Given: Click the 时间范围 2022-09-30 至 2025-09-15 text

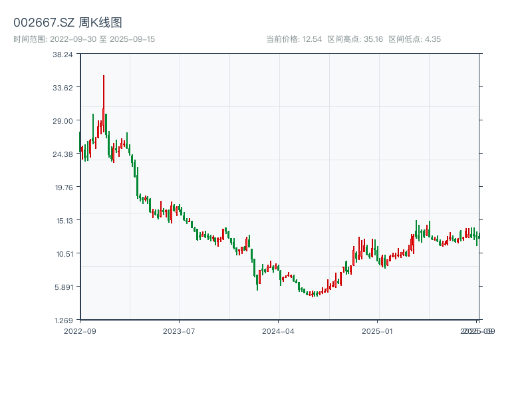Looking at the screenshot, I should coord(84,39).
